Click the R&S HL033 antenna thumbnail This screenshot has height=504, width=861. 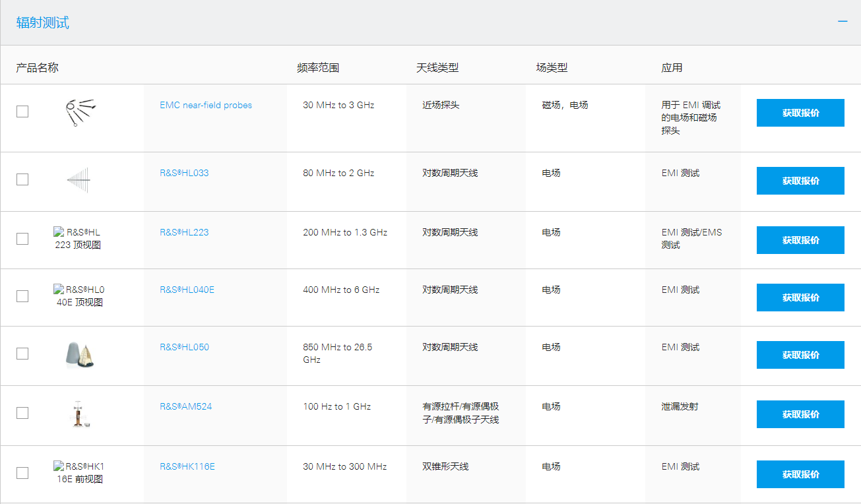79,180
